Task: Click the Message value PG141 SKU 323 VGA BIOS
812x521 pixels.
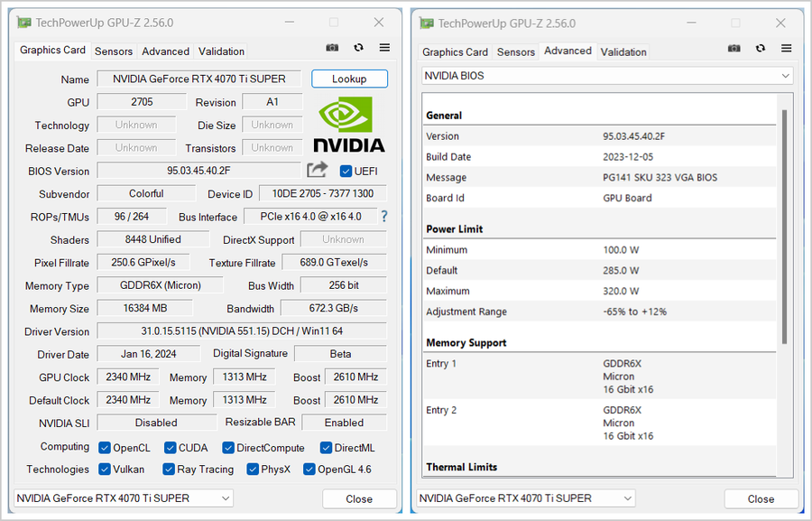Action: pos(660,177)
